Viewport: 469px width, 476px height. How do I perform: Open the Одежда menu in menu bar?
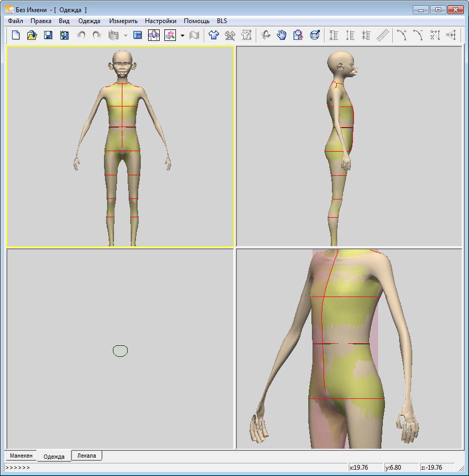[89, 21]
